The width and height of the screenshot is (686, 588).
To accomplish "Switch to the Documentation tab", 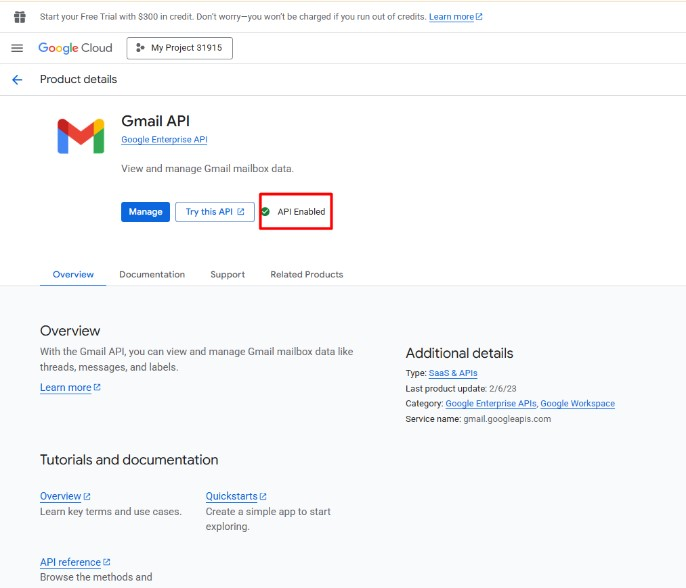I will (152, 274).
